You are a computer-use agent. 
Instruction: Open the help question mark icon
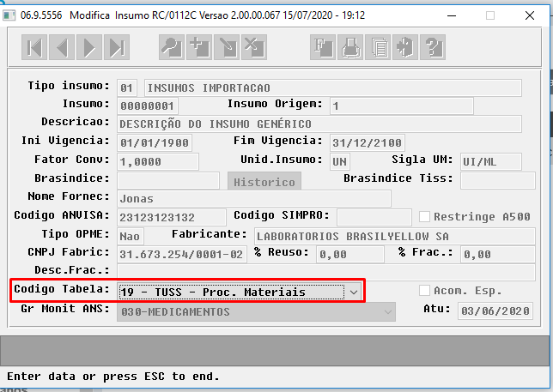tap(433, 47)
